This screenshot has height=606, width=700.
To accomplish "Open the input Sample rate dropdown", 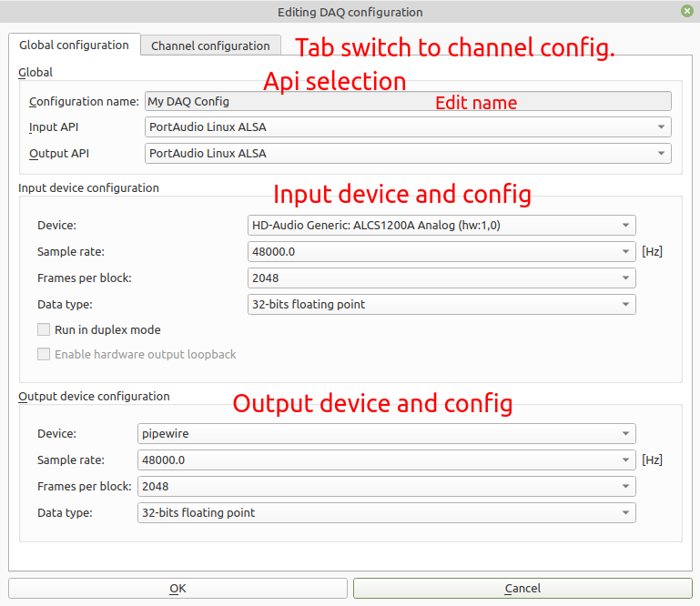I will (x=441, y=252).
